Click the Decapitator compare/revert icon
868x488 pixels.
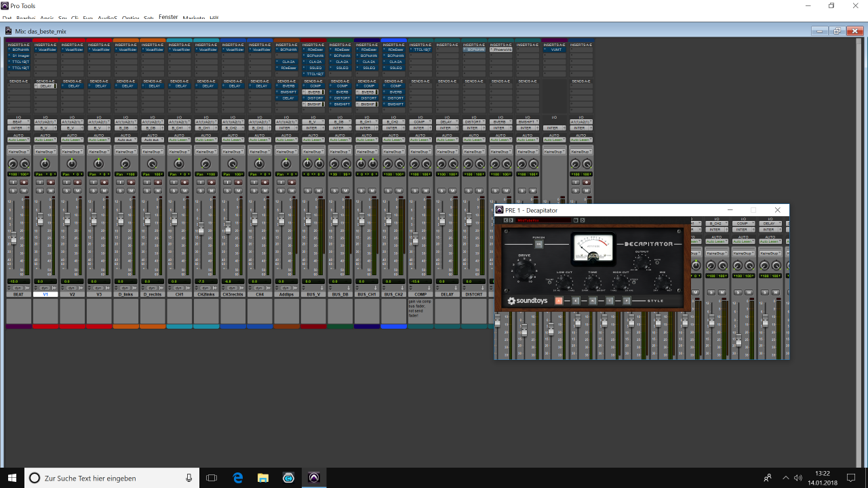click(x=583, y=220)
